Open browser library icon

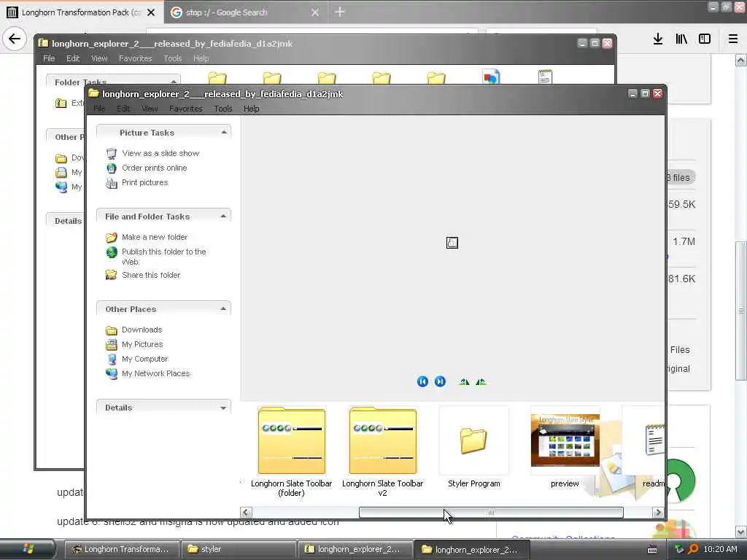681,39
